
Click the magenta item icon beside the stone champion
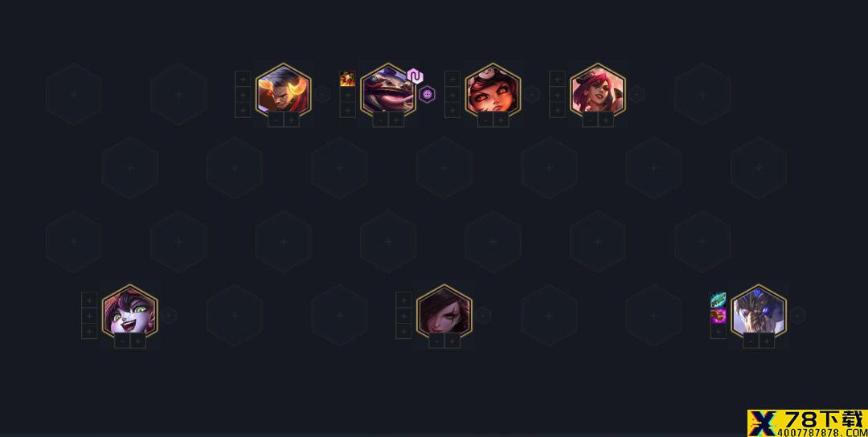(x=718, y=316)
